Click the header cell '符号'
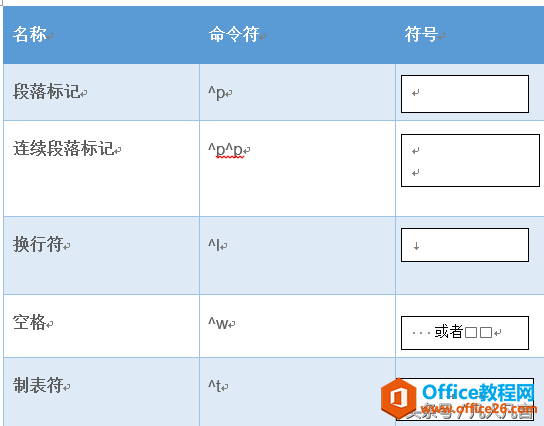 [x=470, y=35]
